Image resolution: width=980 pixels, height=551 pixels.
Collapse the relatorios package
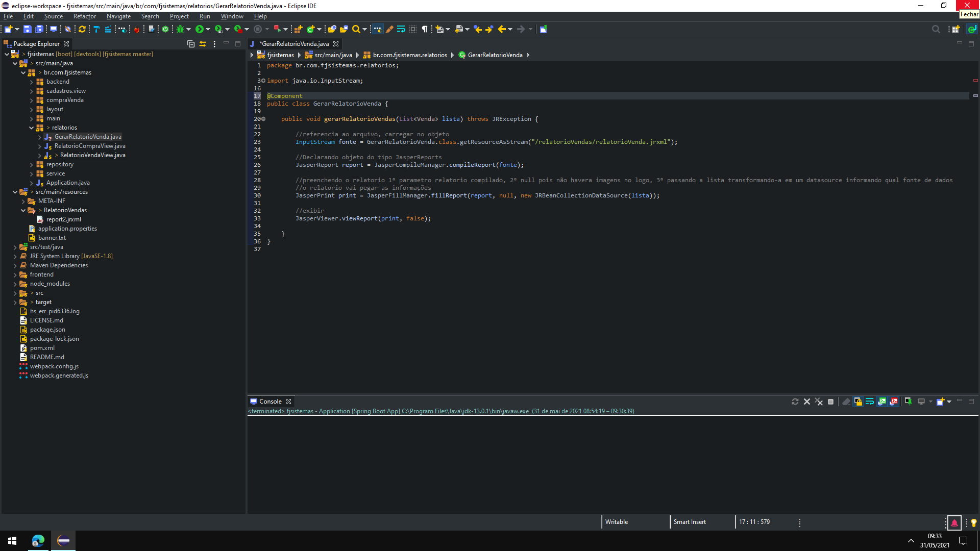[31, 128]
